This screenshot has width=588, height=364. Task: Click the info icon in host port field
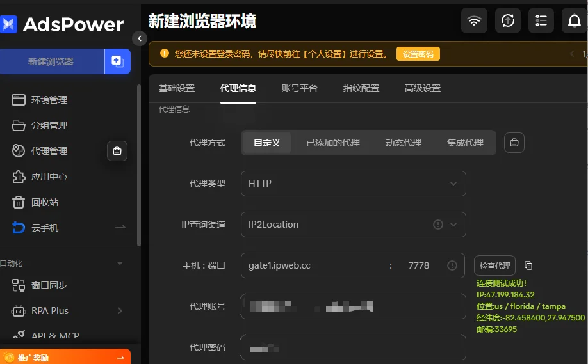click(452, 265)
